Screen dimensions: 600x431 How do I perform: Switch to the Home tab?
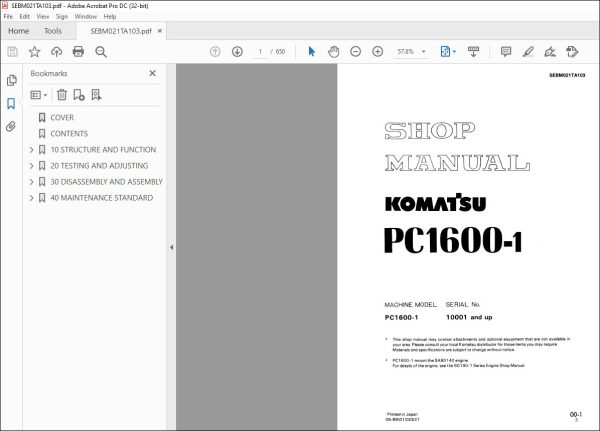point(18,31)
